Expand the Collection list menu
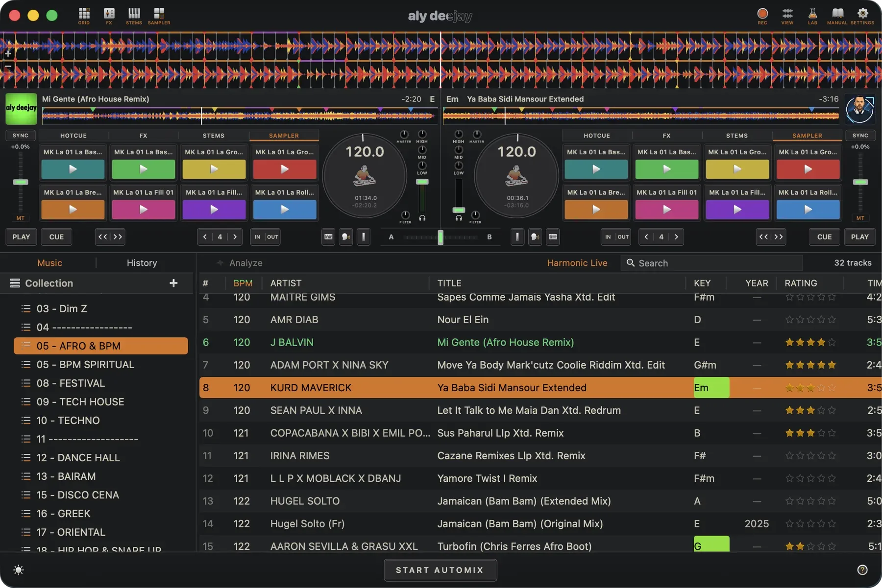 click(x=15, y=283)
